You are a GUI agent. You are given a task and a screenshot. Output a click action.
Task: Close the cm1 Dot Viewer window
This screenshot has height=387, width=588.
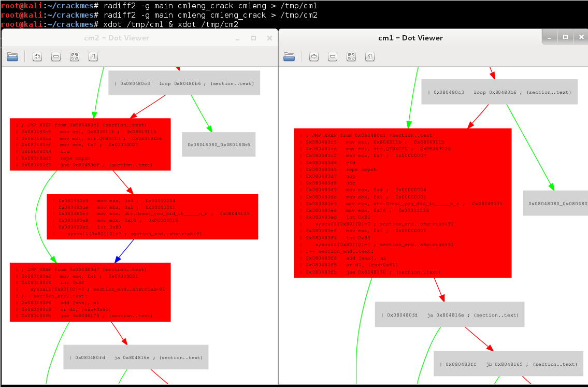[x=581, y=37]
